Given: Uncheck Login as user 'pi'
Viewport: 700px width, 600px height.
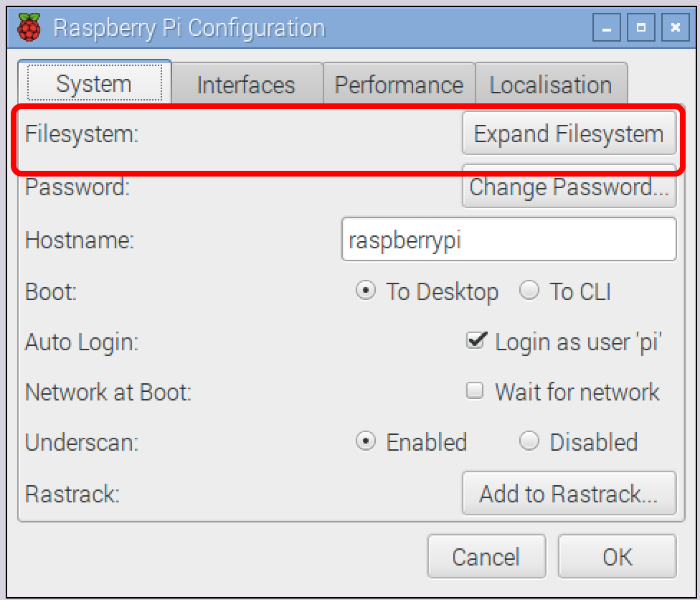Looking at the screenshot, I should pos(475,342).
